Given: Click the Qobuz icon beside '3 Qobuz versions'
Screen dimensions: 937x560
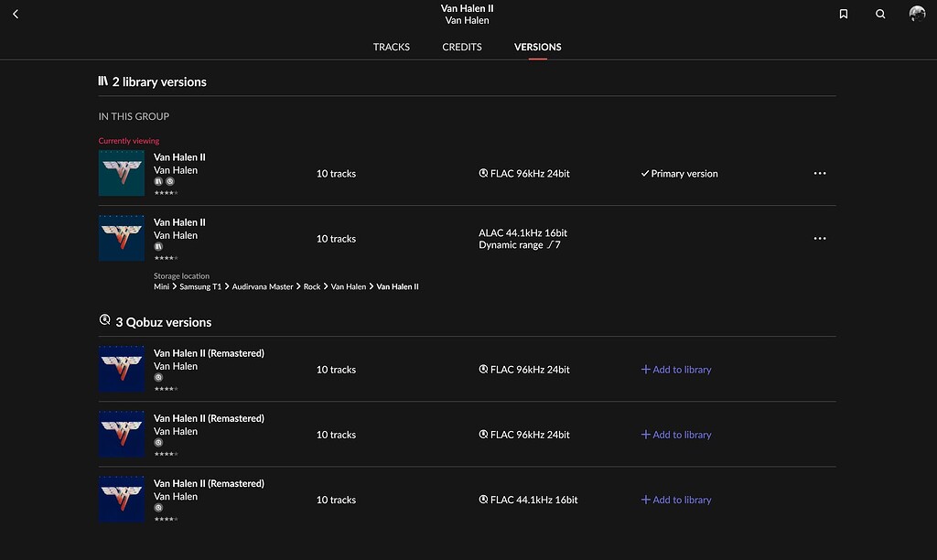Looking at the screenshot, I should tap(104, 320).
